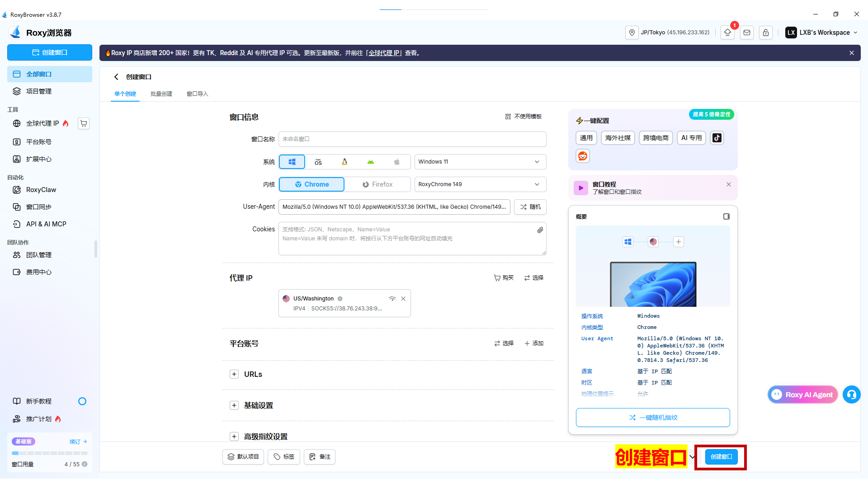Screen dimensions: 868x488
Task: Switch to the 窗口导入 tab
Action: coord(198,94)
